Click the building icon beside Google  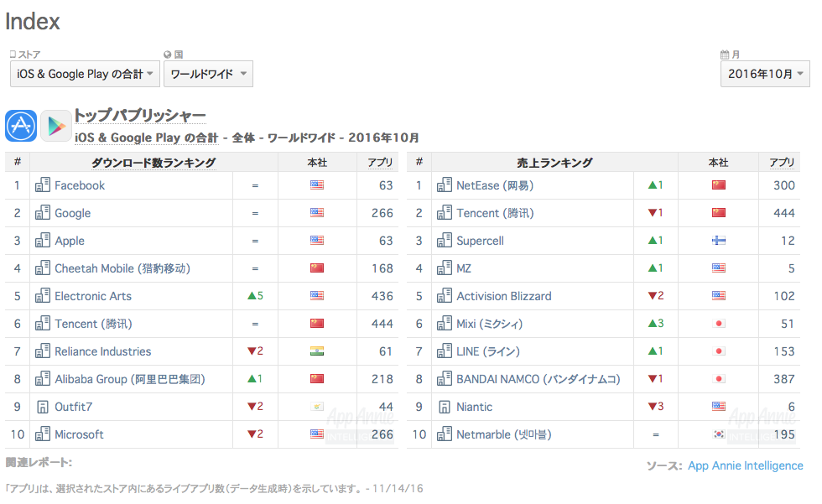[x=43, y=213]
